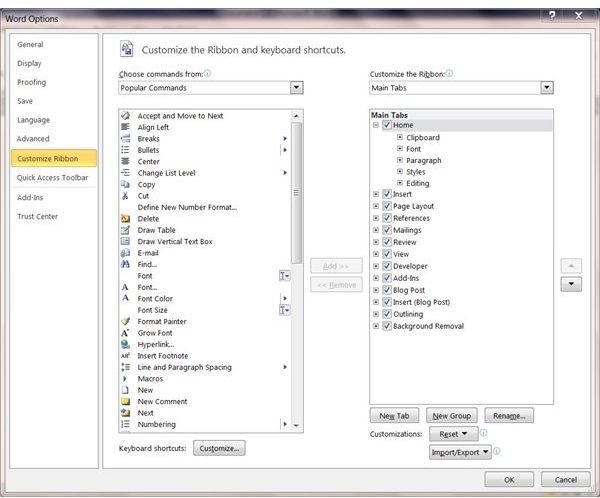Screen dimensions: 600x498
Task: Select the E-mail command icon
Action: (x=126, y=253)
